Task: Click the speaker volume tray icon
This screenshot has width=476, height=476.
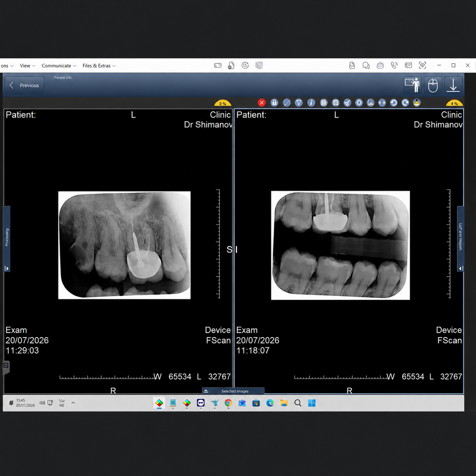Action: tap(42, 403)
